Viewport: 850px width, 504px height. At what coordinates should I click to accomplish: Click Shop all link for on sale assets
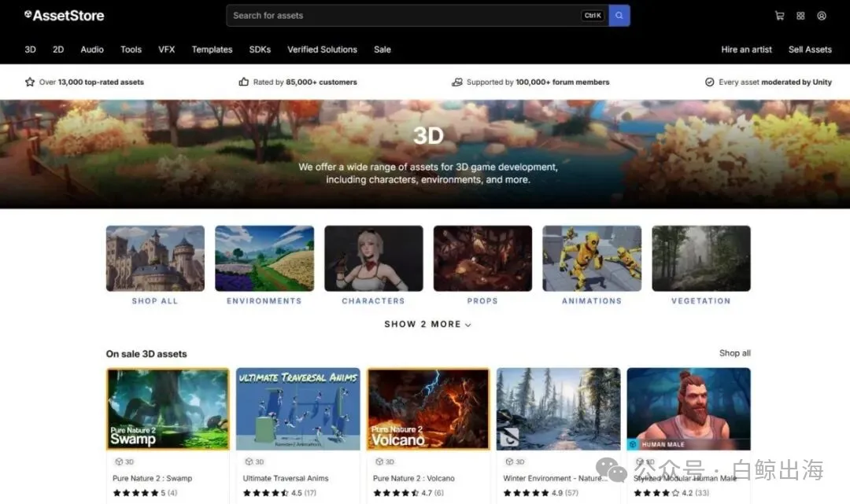click(x=734, y=353)
